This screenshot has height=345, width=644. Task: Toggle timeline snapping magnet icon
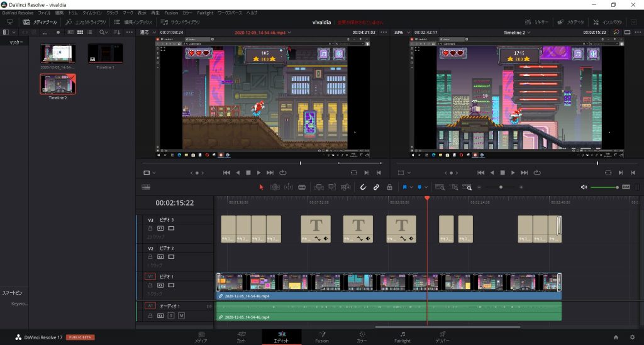tap(363, 187)
